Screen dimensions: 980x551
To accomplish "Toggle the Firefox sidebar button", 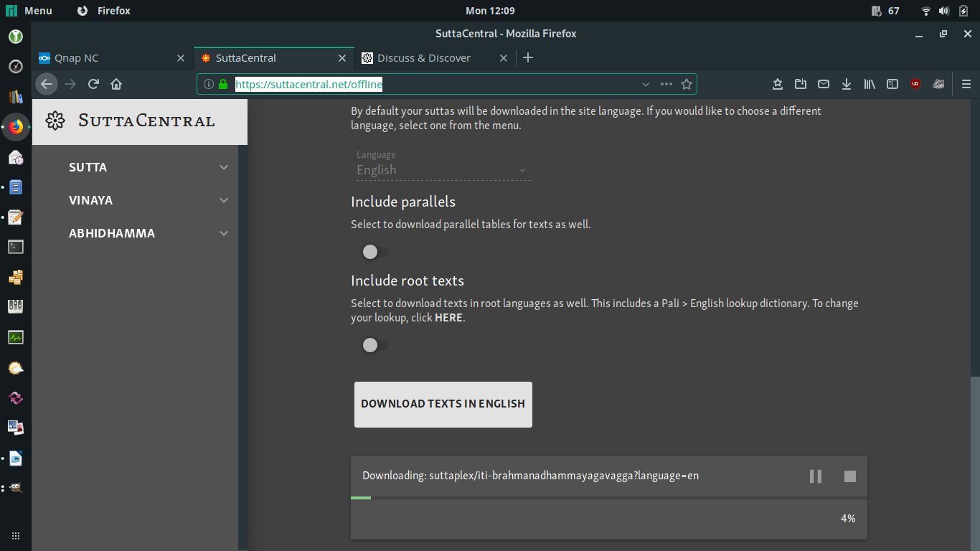I will 892,84.
